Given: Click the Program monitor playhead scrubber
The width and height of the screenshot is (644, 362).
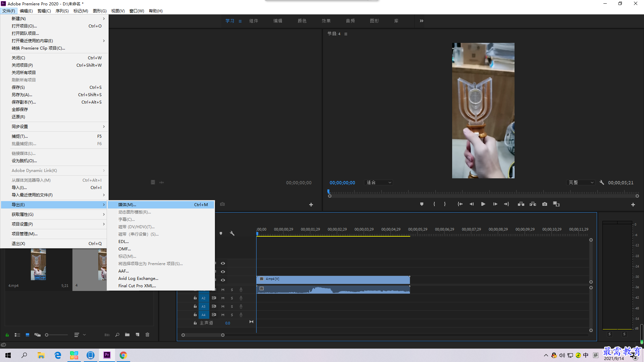Looking at the screenshot, I should (329, 192).
